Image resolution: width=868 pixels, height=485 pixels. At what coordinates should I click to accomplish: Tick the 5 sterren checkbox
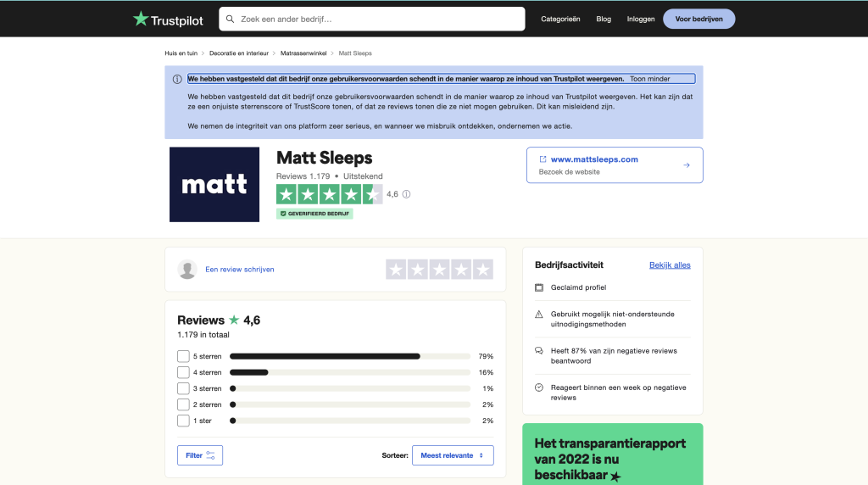[x=183, y=356]
